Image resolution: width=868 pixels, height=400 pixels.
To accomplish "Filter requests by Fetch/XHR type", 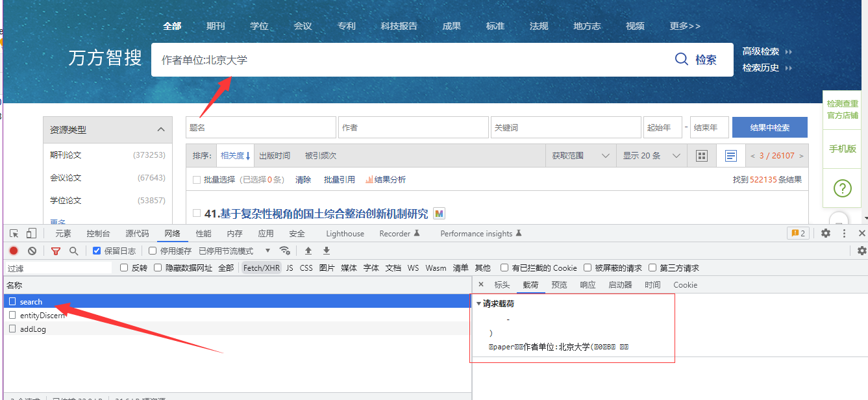I will click(x=261, y=268).
